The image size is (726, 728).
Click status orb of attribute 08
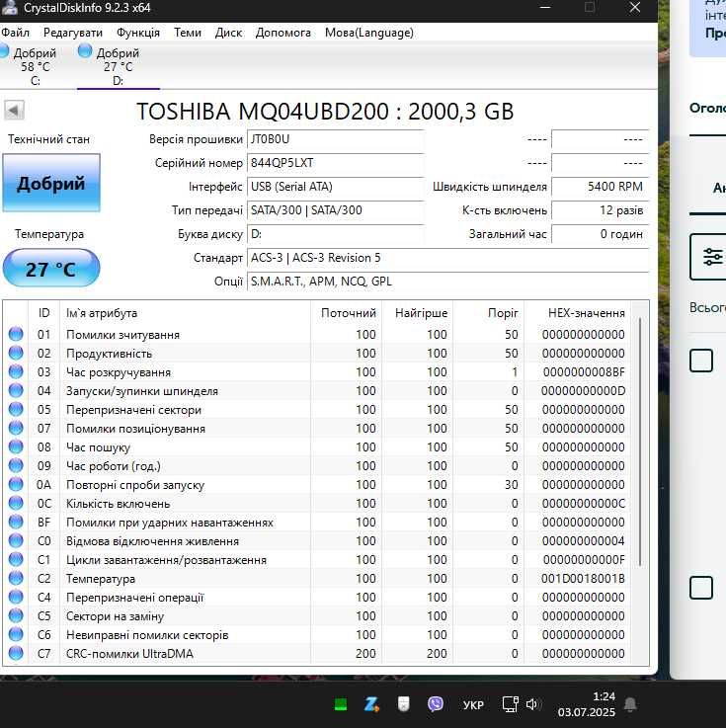coord(16,446)
